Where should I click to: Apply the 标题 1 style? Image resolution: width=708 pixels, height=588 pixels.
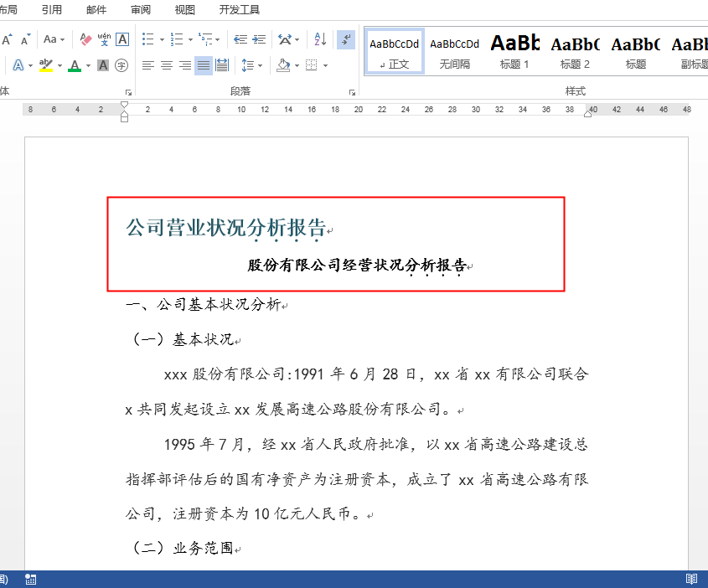[514, 51]
